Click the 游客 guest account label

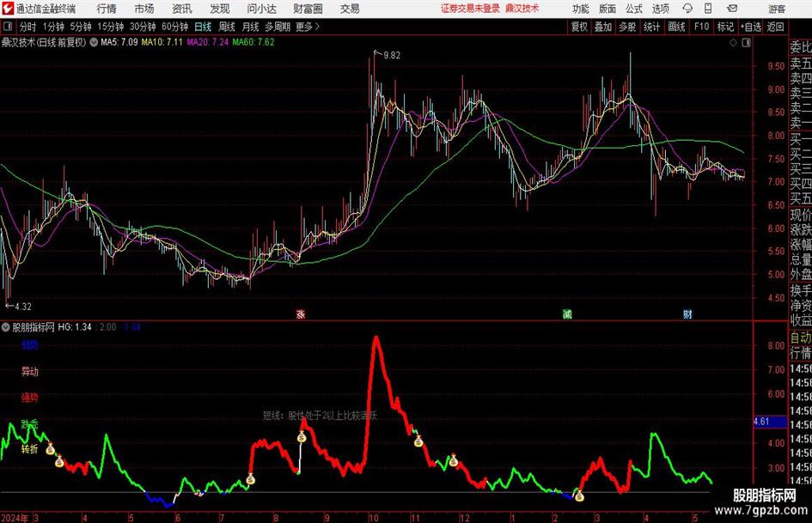[x=777, y=9]
